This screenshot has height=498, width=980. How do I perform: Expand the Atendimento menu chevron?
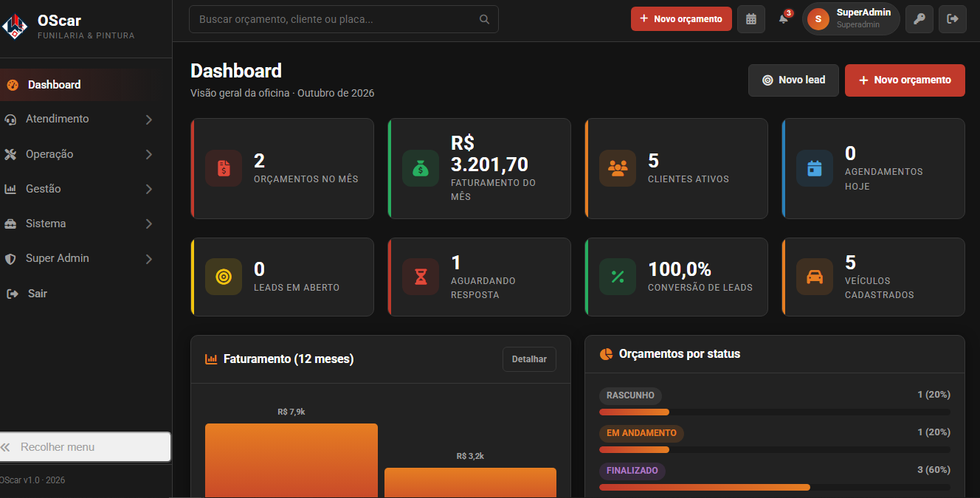pos(149,120)
